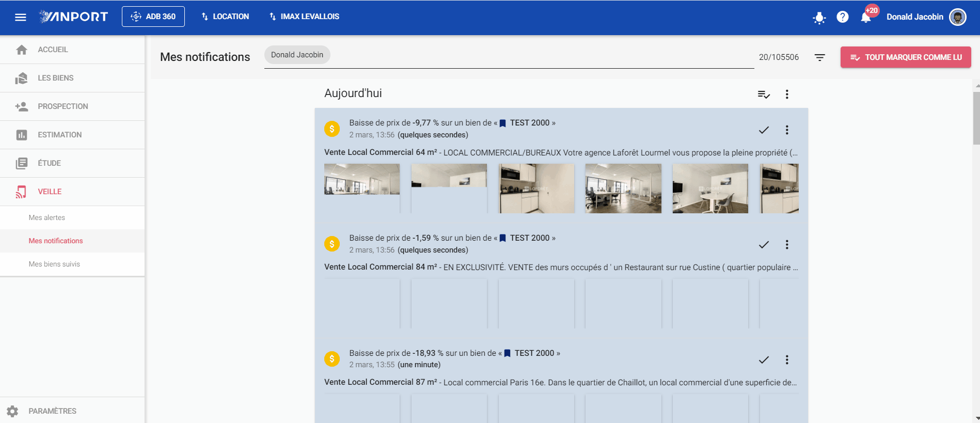Screen dimensions: 980x423
Task: Click the building icon beside LES BIENS
Action: point(22,78)
